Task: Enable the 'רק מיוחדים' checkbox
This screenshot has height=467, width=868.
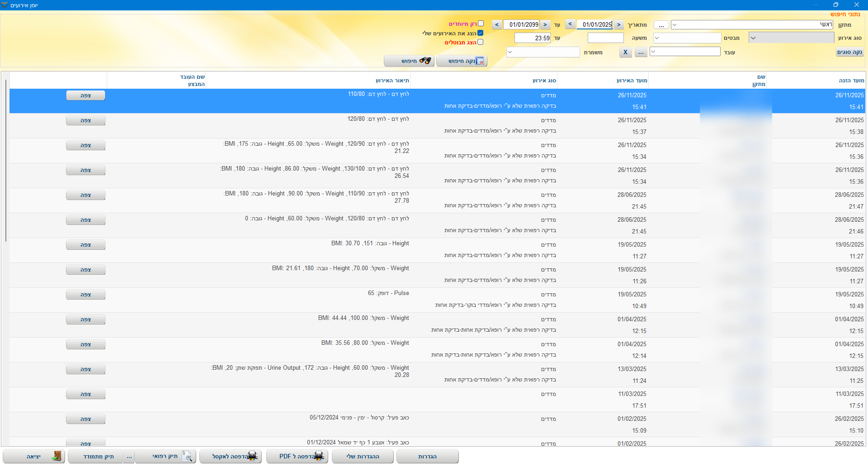Action: pyautogui.click(x=481, y=24)
